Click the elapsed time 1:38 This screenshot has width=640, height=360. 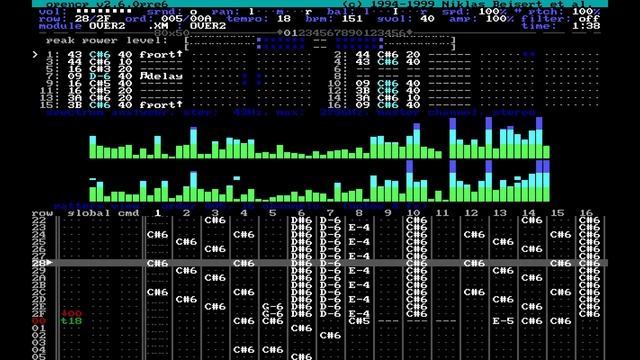click(x=586, y=26)
